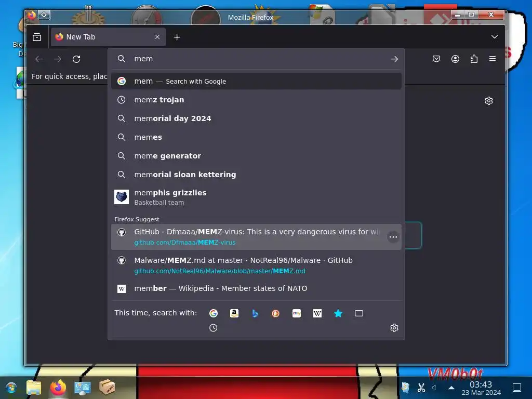Choose 'memz trojan' history suggestion
532x399 pixels.
[256, 100]
